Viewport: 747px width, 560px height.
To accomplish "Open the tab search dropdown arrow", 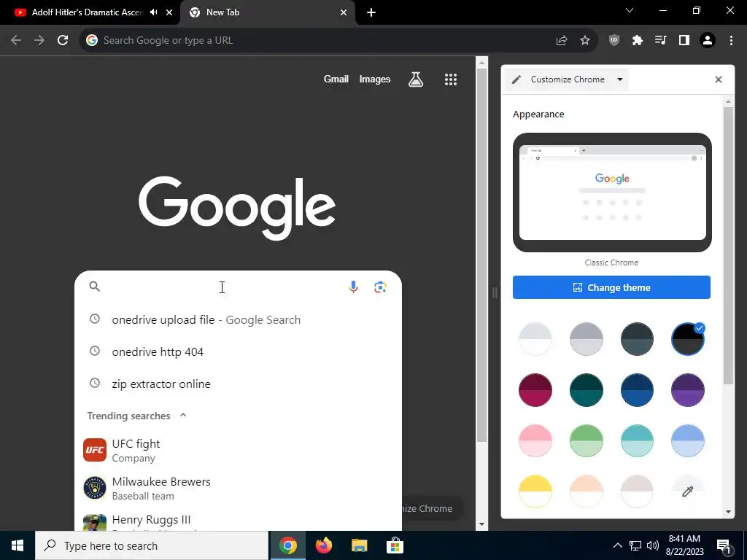I will (630, 10).
